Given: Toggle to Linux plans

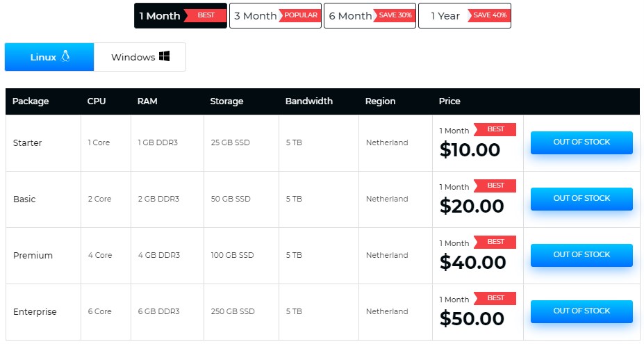Looking at the screenshot, I should [49, 57].
